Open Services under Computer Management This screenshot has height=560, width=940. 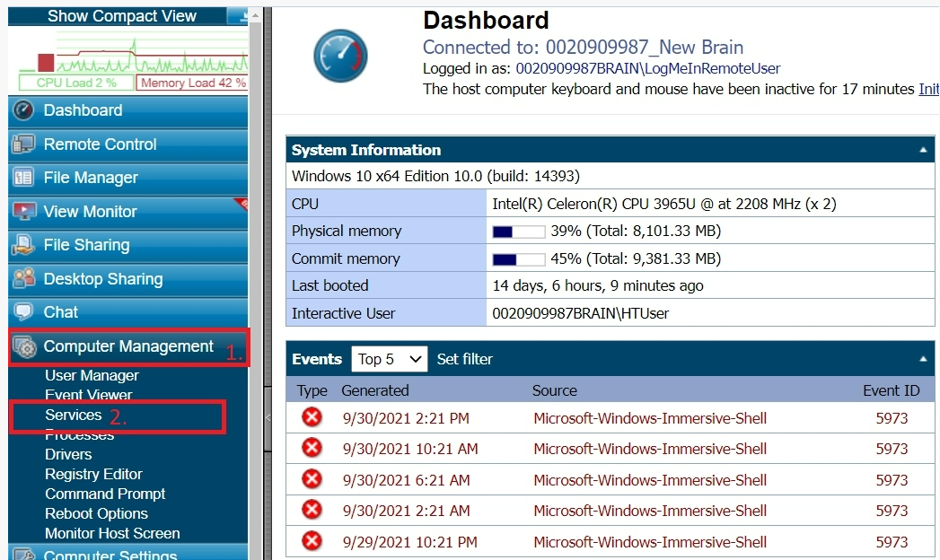(x=74, y=415)
